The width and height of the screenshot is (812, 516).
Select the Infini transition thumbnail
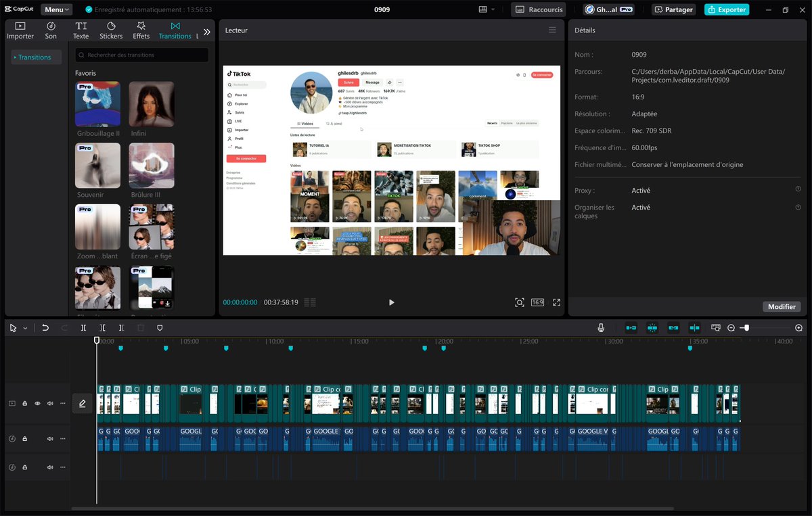click(152, 104)
